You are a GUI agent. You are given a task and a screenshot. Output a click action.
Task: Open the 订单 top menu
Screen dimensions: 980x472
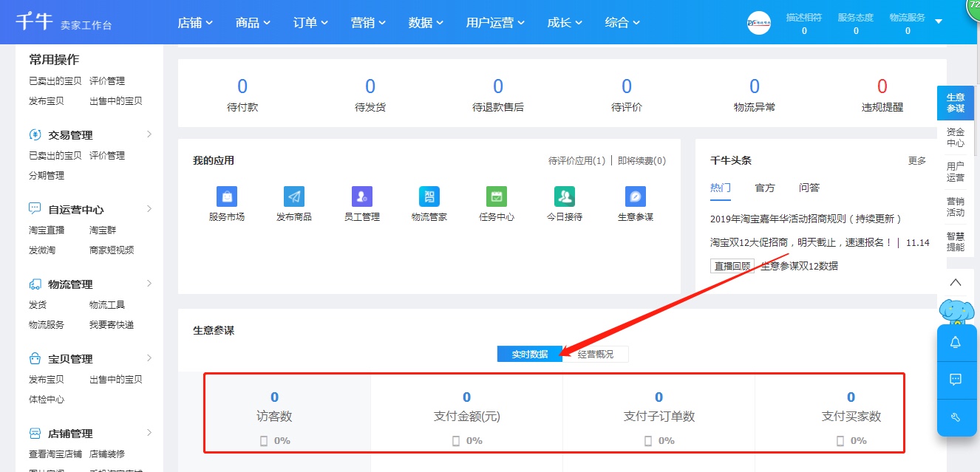point(310,23)
